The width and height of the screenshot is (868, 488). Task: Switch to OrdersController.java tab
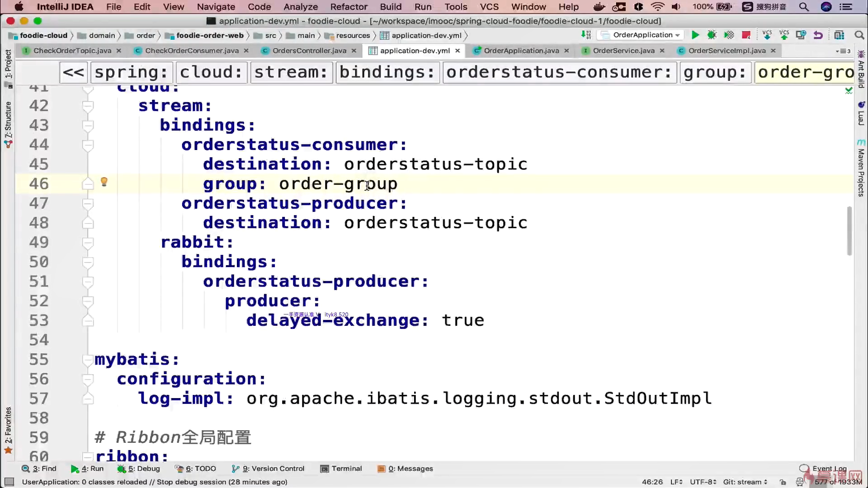309,51
